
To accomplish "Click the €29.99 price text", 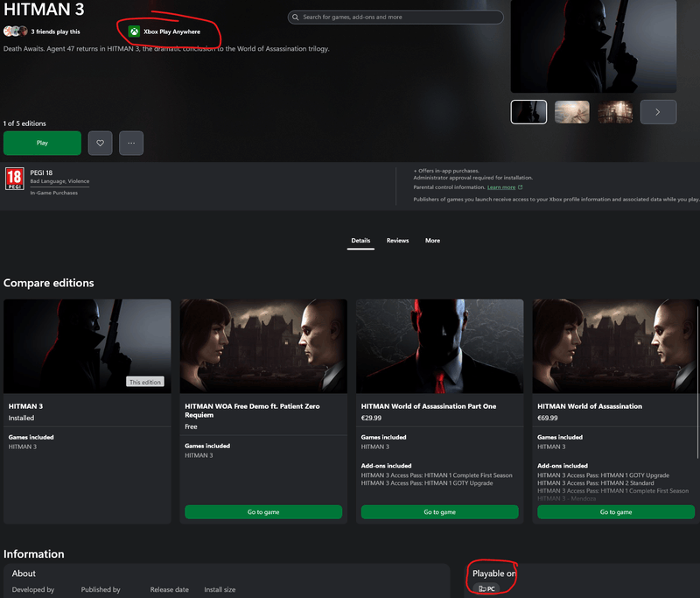I will (x=371, y=418).
